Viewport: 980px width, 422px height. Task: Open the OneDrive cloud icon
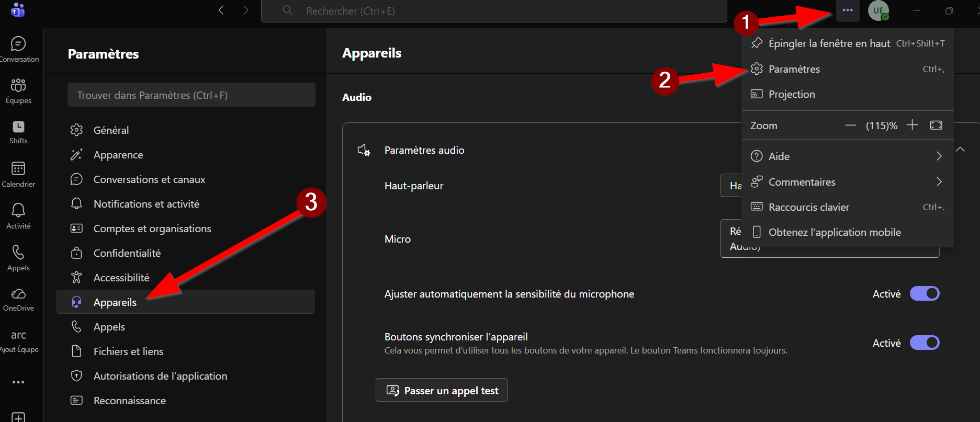coord(18,294)
